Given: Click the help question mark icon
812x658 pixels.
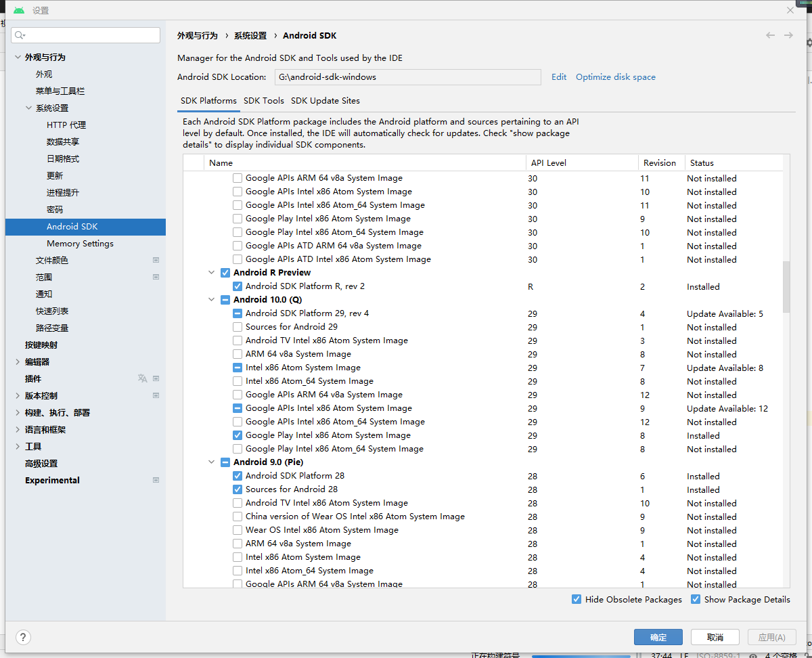Looking at the screenshot, I should pyautogui.click(x=23, y=637).
